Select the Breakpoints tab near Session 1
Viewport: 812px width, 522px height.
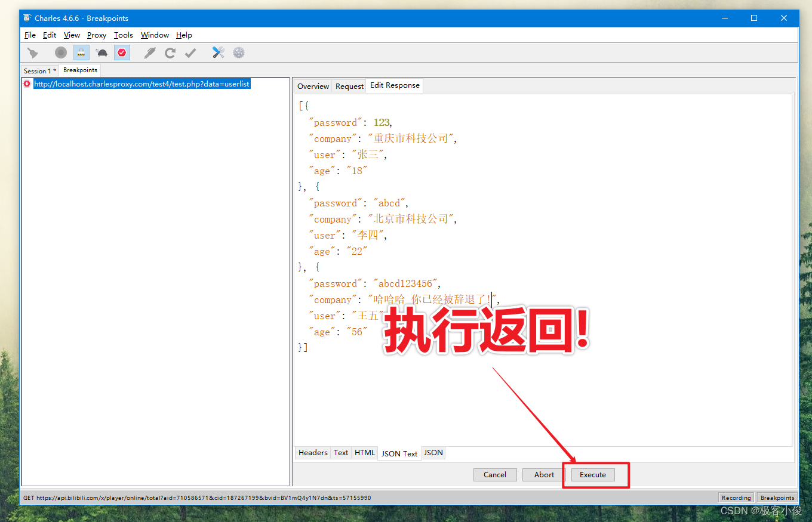click(80, 70)
